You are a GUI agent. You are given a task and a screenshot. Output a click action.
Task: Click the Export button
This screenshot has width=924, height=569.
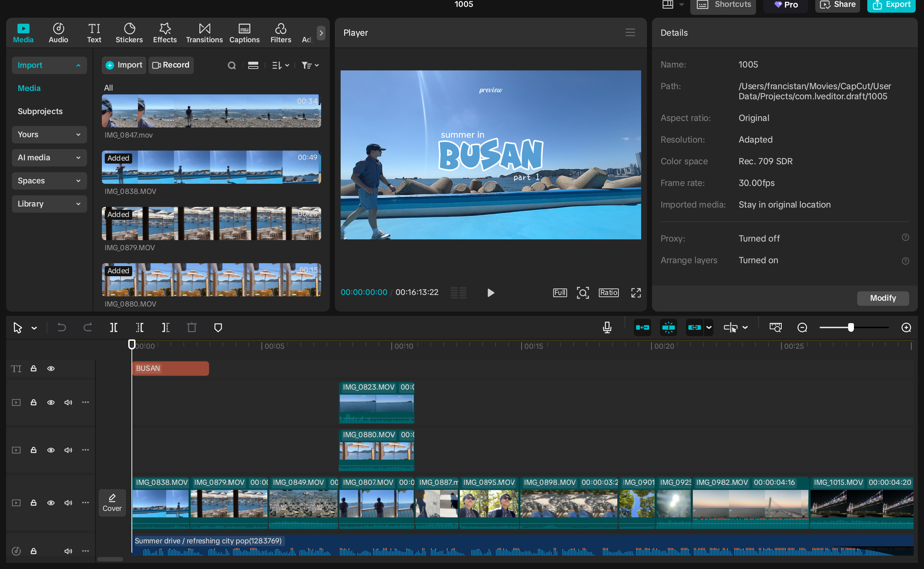[x=891, y=5]
